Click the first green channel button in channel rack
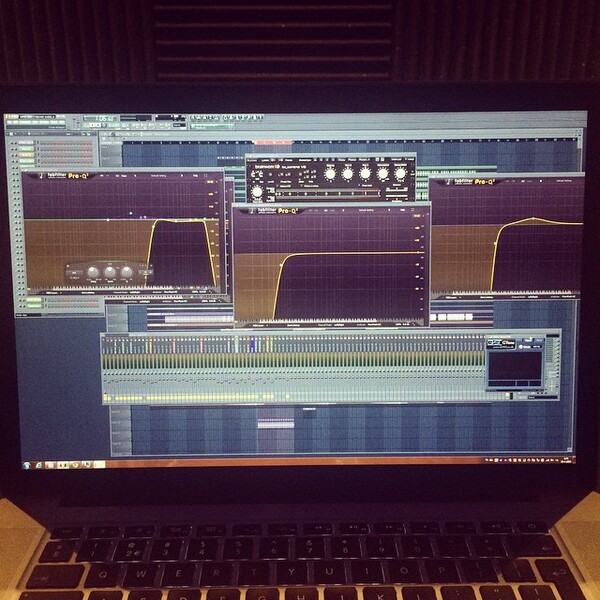 click(x=26, y=149)
